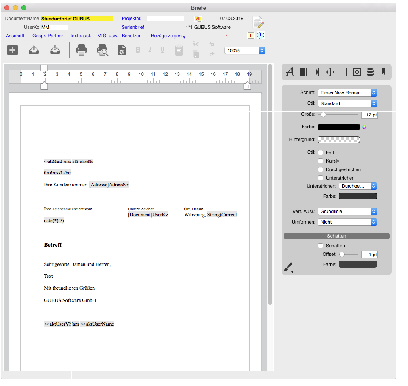Image resolution: width=408 pixels, height=386 pixels.
Task: Click the right margin marker on the ruler
Action: pos(247,86)
